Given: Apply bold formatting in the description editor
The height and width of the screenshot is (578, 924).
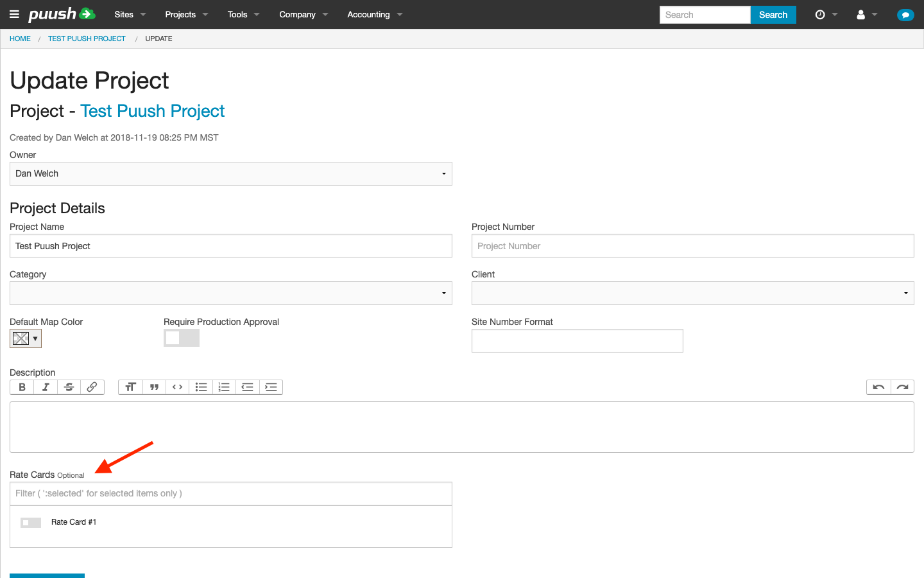Looking at the screenshot, I should click(x=21, y=387).
